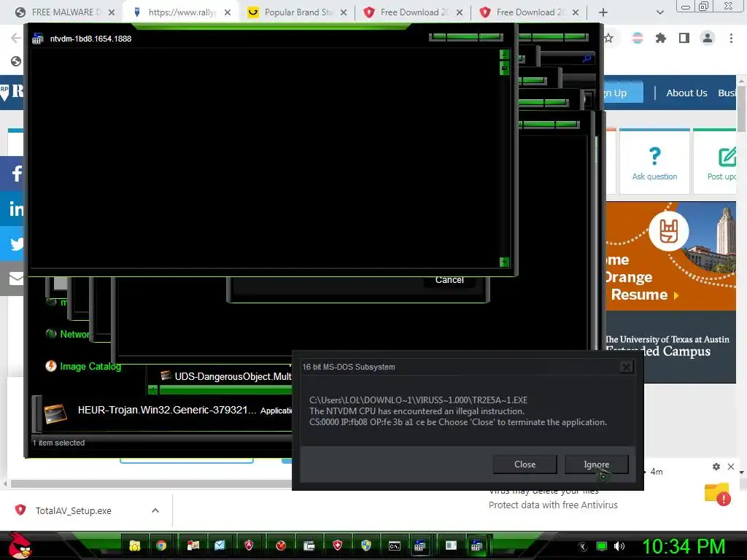Show hidden tray icons arrow
Image resolution: width=747 pixels, height=560 pixels.
point(583,546)
